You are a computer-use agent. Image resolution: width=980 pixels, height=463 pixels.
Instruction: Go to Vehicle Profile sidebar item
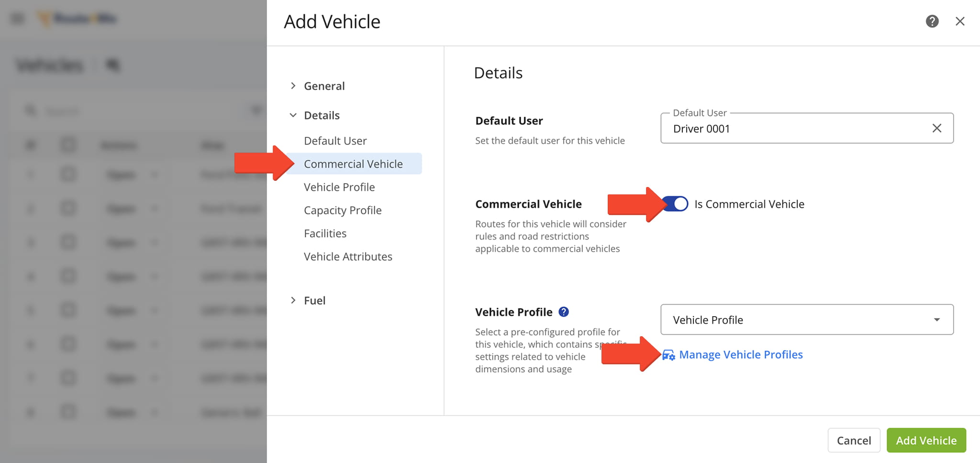(x=339, y=187)
